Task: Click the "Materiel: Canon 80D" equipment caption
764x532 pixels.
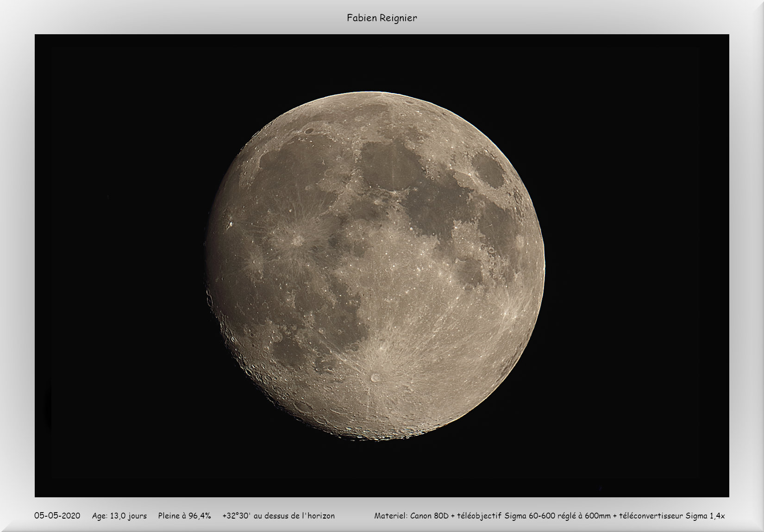Action: 550,516
